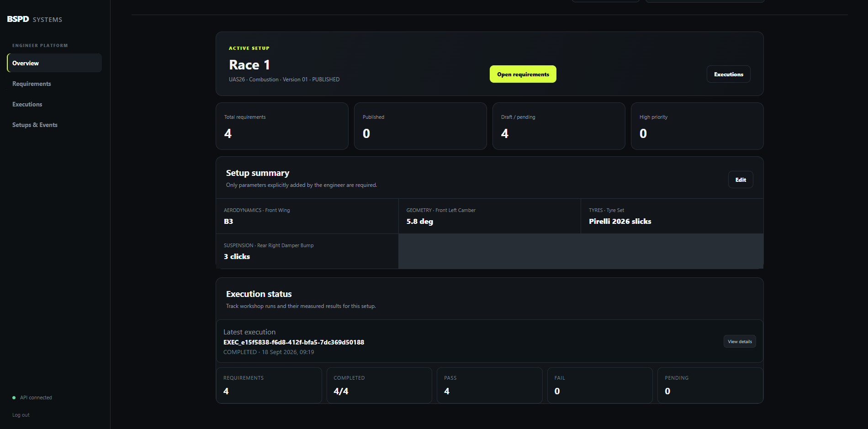868x429 pixels.
Task: Select the Total requirements card
Action: click(x=282, y=126)
